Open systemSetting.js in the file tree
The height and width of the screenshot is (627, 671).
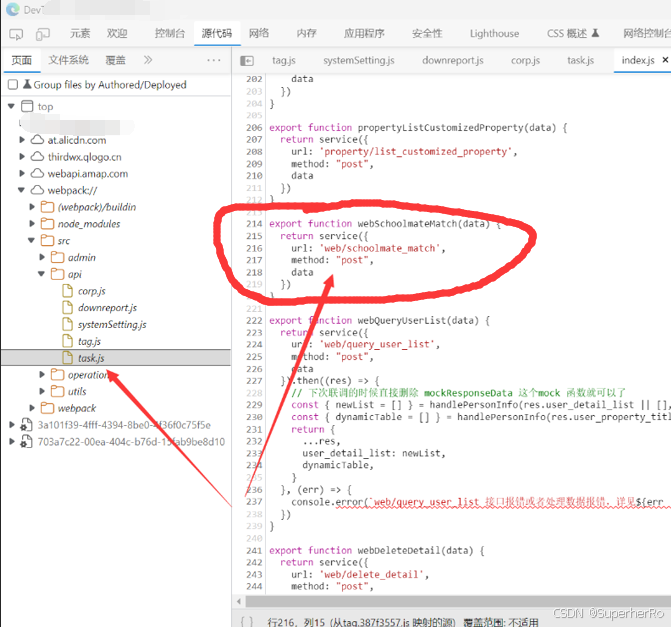[112, 324]
